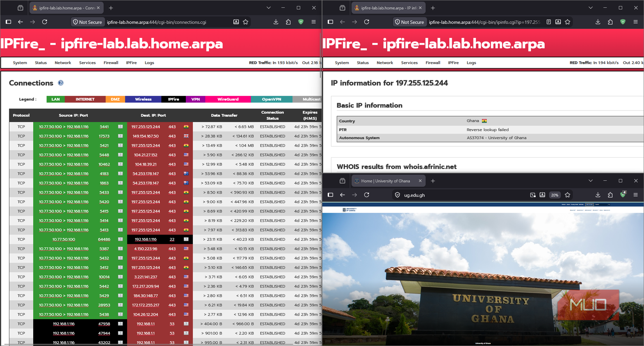Follow the 4.150.223.96 destination IP link
Screen dimensions: 644x346
(x=146, y=249)
